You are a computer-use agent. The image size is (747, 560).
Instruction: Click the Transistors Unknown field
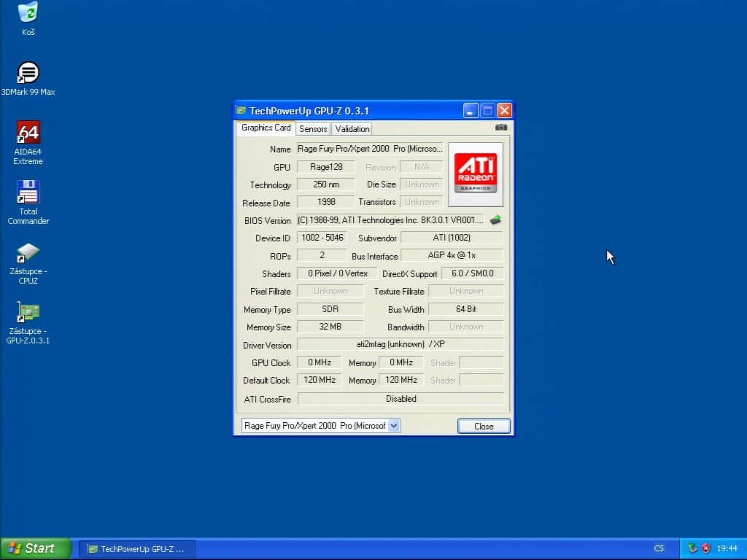(x=422, y=203)
